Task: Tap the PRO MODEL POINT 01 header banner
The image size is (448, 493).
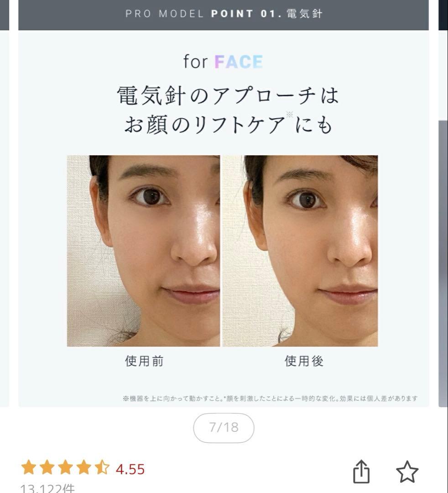Action: (x=224, y=14)
